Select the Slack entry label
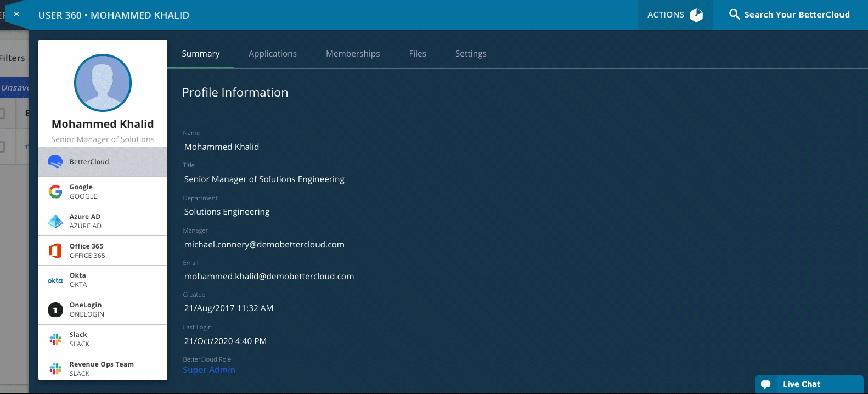 click(x=80, y=339)
